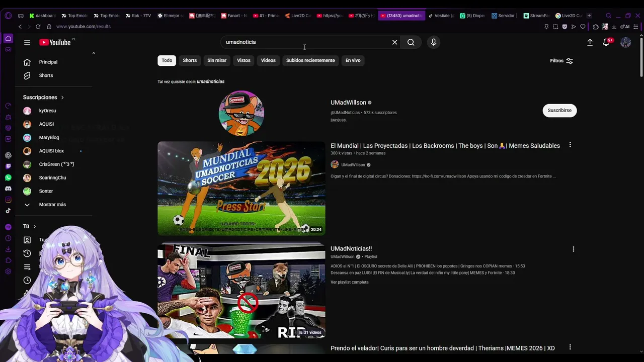Select the Sin mirar filter chip
The height and width of the screenshot is (362, 644).
click(217, 60)
